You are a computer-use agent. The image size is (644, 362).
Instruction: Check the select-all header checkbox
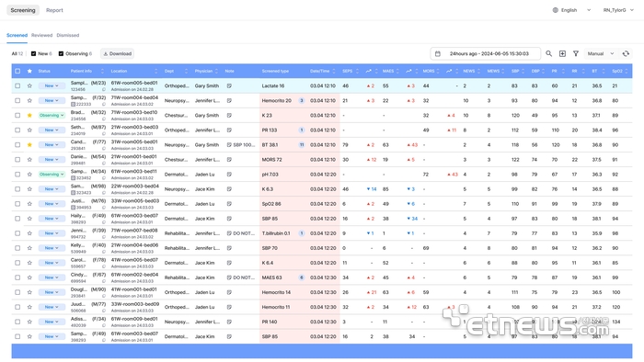[x=17, y=71]
